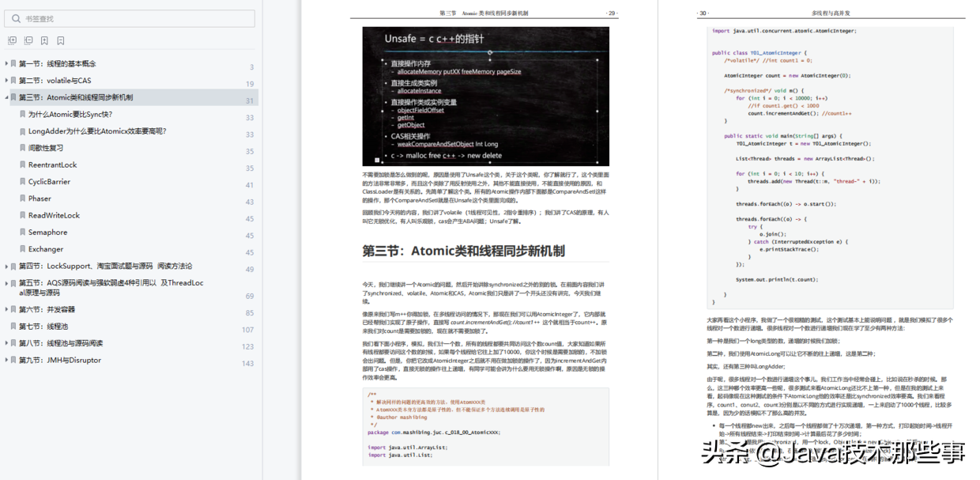Click page 30 header text 多线程与高并发
This screenshot has height=480, width=980.
(x=830, y=13)
